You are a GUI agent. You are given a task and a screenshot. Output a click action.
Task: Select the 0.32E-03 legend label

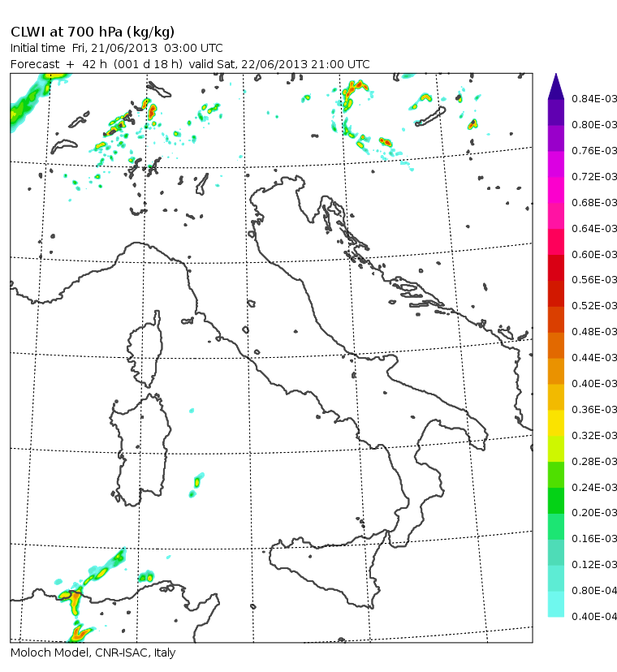click(594, 436)
